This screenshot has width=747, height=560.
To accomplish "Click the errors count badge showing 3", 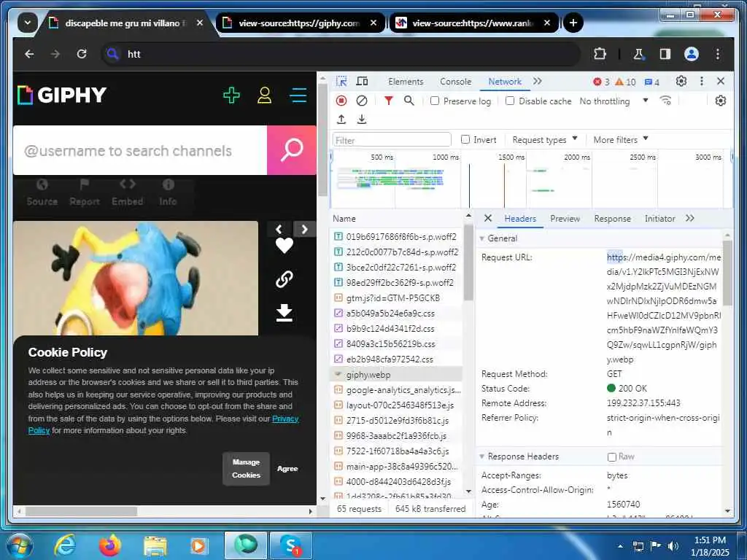I will (x=601, y=82).
